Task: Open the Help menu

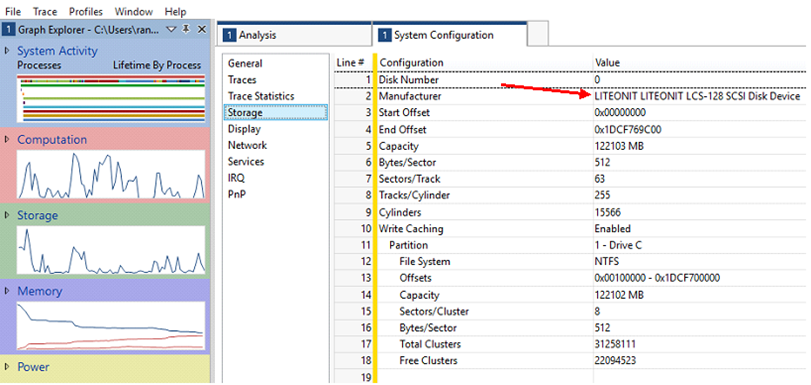Action: (x=175, y=11)
